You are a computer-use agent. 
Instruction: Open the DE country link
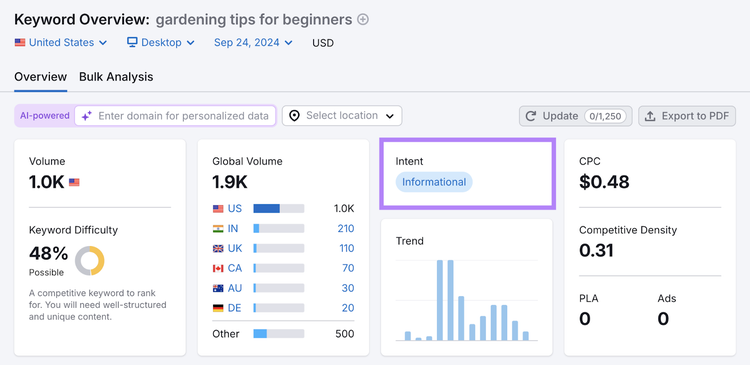tap(234, 308)
